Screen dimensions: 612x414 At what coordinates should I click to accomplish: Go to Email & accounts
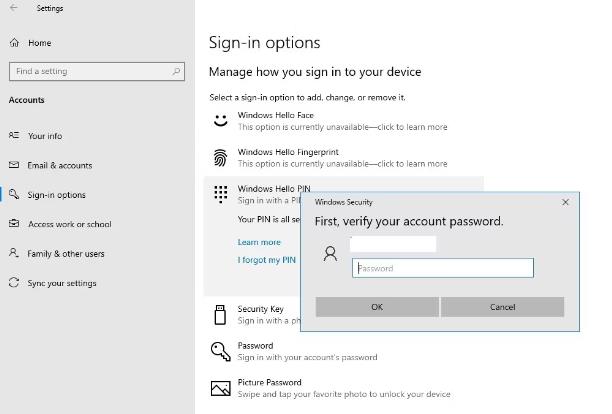60,165
